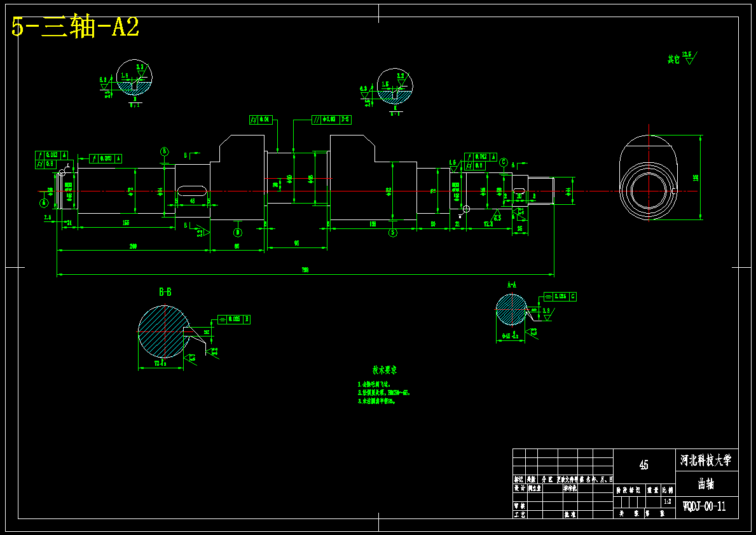Click the yellow drawing title "5-三轴-A2"
The height and width of the screenshot is (535, 756).
(75, 27)
